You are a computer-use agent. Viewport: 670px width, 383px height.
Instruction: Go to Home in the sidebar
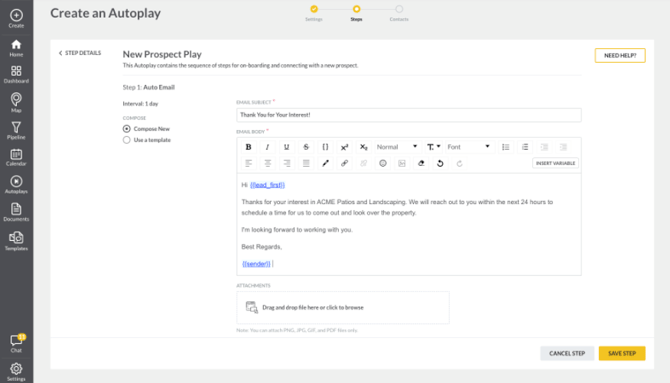tap(16, 48)
